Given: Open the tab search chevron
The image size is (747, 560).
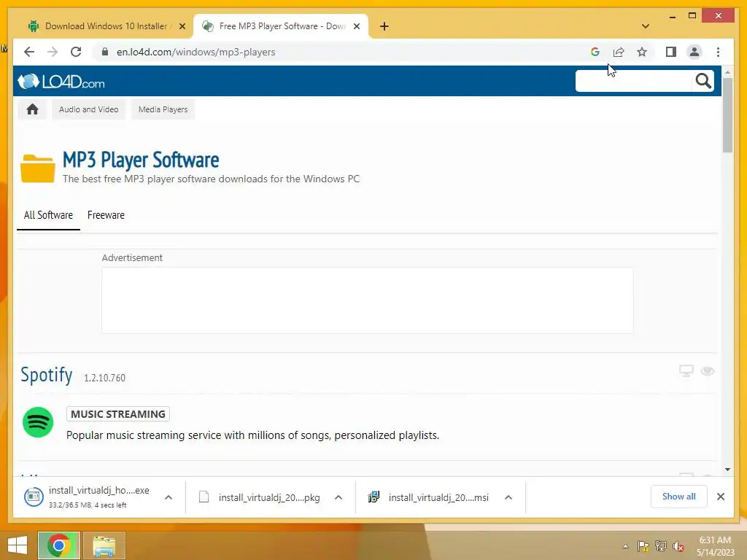Looking at the screenshot, I should [646, 26].
